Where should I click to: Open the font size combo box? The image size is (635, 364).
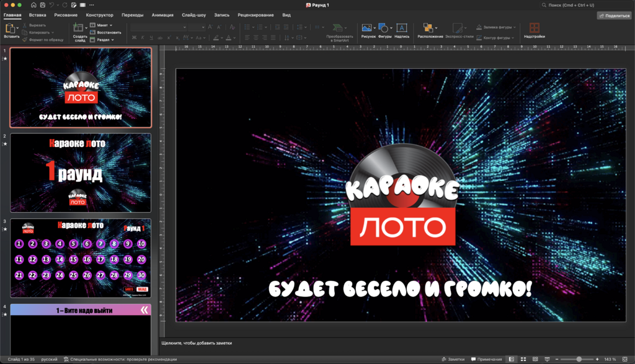click(x=197, y=27)
